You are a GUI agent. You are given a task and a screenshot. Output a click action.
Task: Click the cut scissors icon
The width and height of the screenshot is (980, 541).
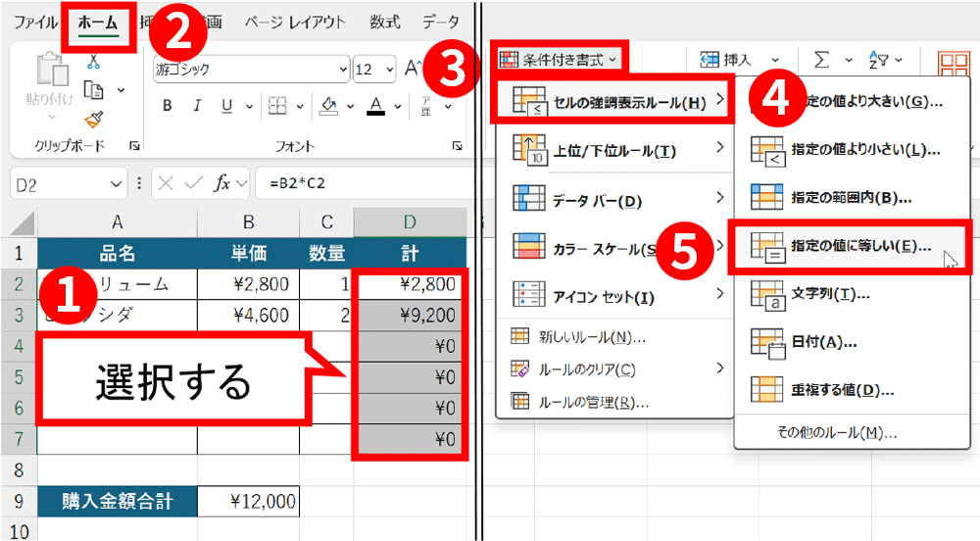click(x=93, y=61)
